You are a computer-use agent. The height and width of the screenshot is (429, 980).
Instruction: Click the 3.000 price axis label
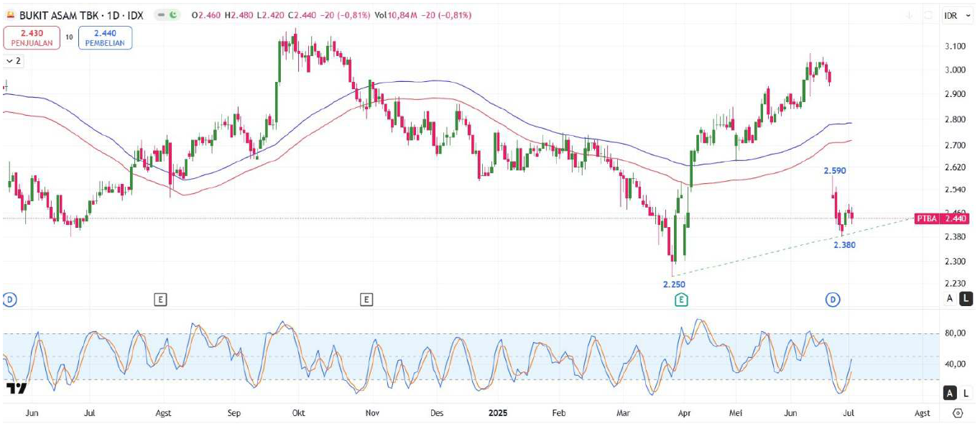click(955, 70)
